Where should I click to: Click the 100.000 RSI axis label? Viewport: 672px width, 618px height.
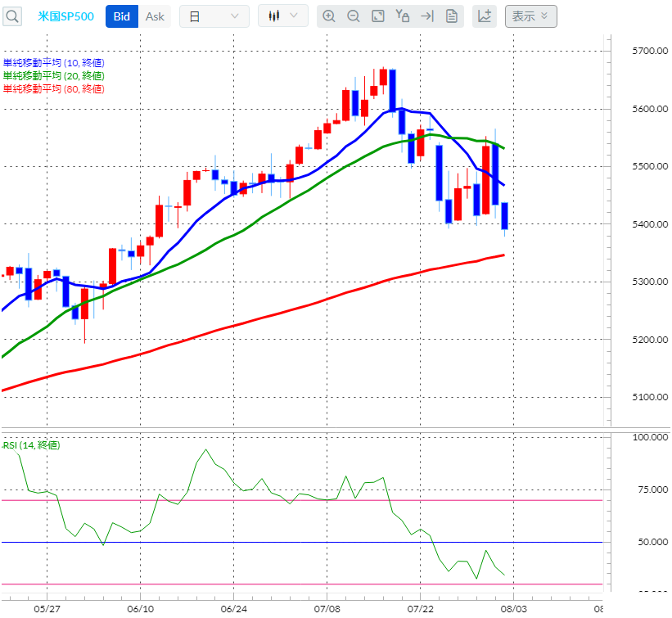(650, 438)
